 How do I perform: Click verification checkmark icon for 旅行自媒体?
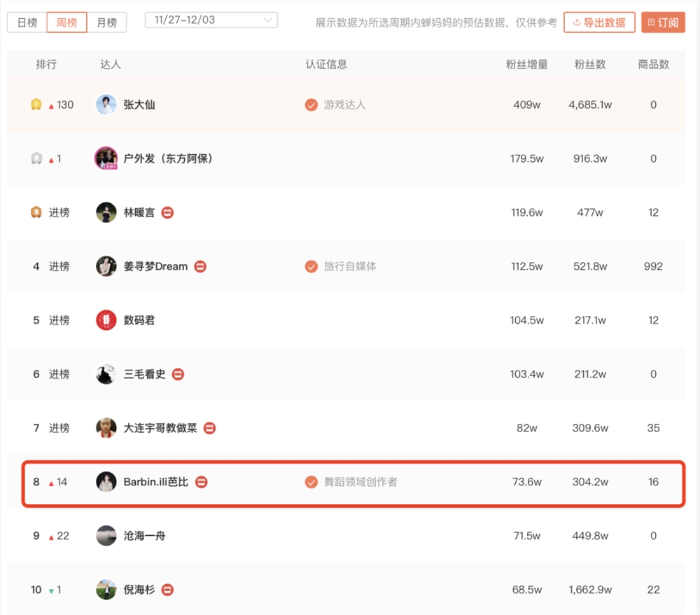[x=311, y=266]
